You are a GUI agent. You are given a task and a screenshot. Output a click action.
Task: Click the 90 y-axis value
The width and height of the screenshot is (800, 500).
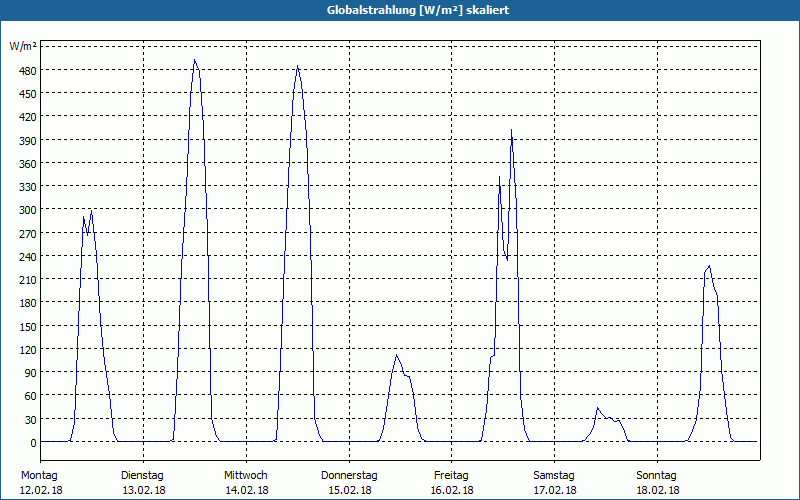(x=30, y=373)
